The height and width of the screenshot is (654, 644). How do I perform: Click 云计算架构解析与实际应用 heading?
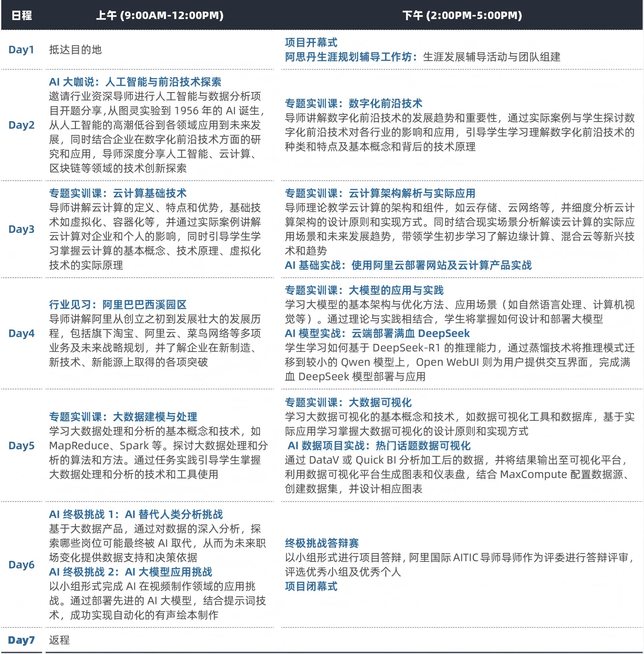coord(380,193)
